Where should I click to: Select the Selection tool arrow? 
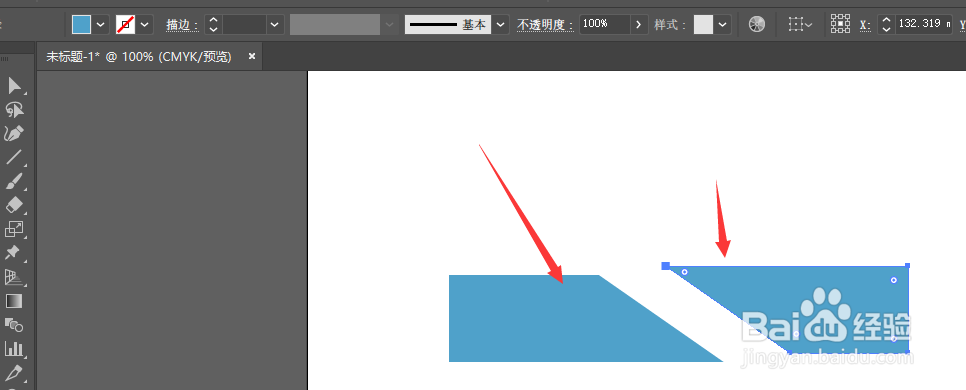click(x=14, y=86)
